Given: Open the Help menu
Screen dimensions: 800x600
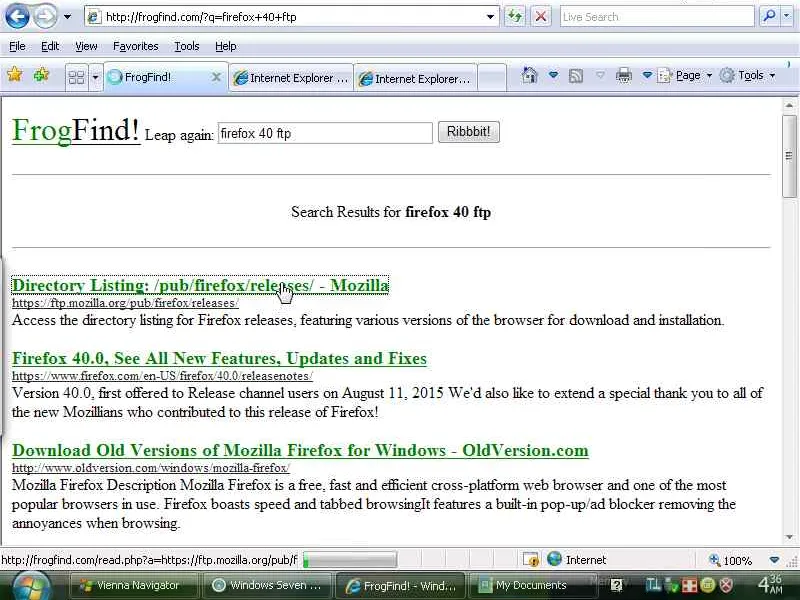Looking at the screenshot, I should click(x=226, y=46).
